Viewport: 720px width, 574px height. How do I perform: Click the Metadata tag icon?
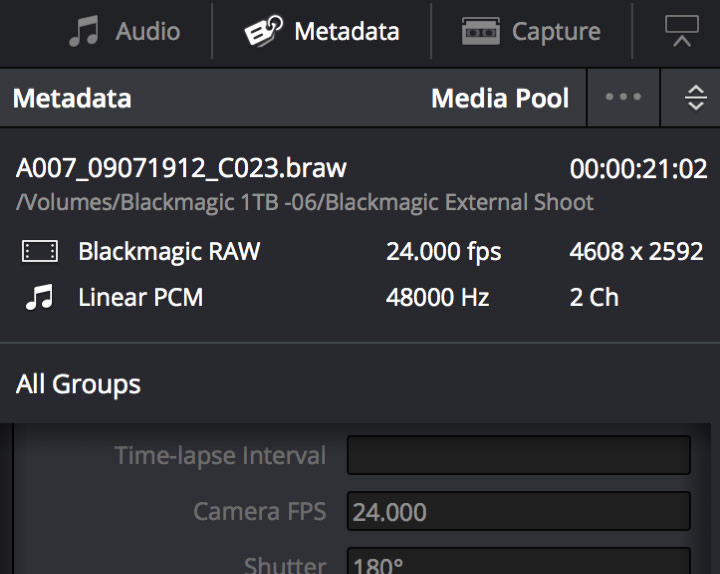pos(263,31)
